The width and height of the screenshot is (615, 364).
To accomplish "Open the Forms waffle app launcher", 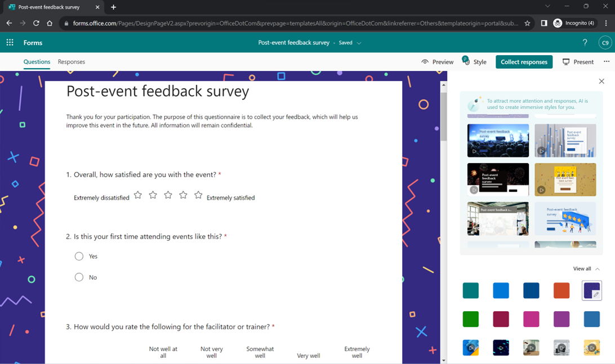I will click(10, 42).
